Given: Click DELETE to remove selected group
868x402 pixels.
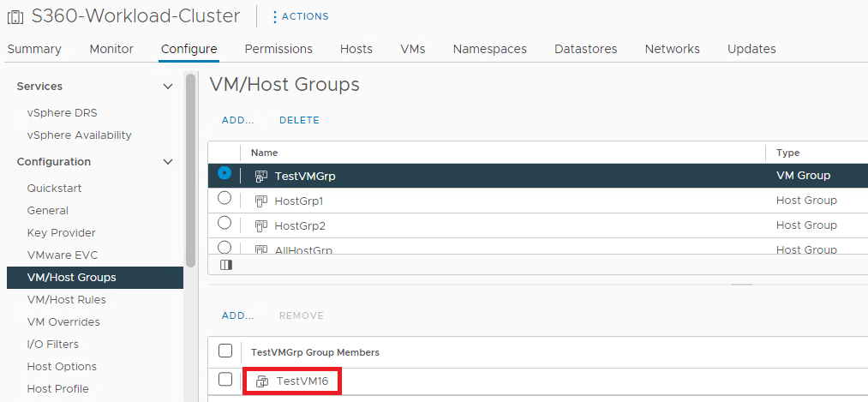Looking at the screenshot, I should (299, 120).
